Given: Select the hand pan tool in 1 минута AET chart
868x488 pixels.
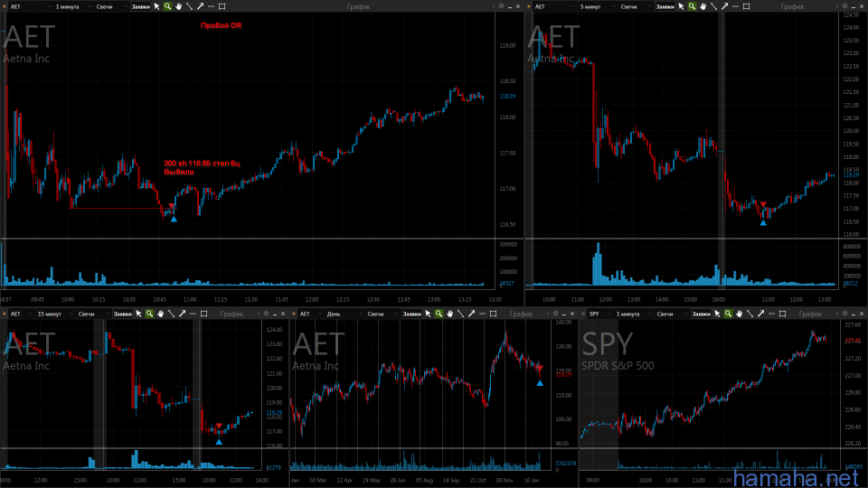Looking at the screenshot, I should [x=178, y=6].
